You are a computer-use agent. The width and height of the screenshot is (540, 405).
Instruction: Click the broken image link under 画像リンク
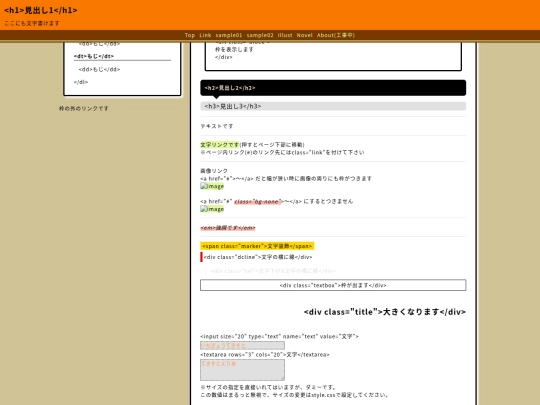[x=212, y=186]
